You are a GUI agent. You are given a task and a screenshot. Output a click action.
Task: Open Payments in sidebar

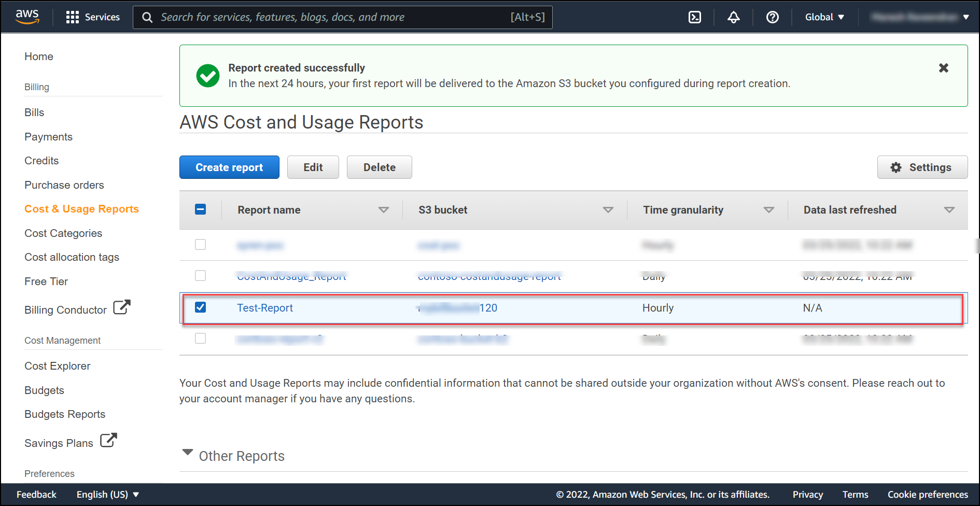coord(48,137)
